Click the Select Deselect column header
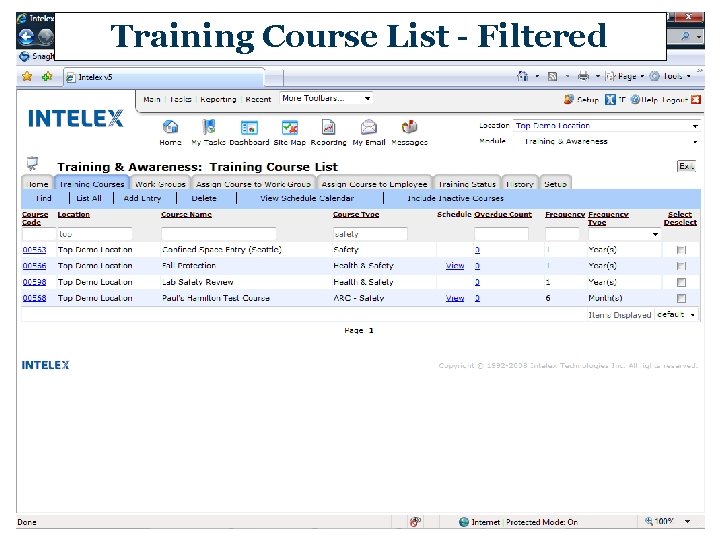Image resolution: width=720 pixels, height=540 pixels. tap(680, 218)
